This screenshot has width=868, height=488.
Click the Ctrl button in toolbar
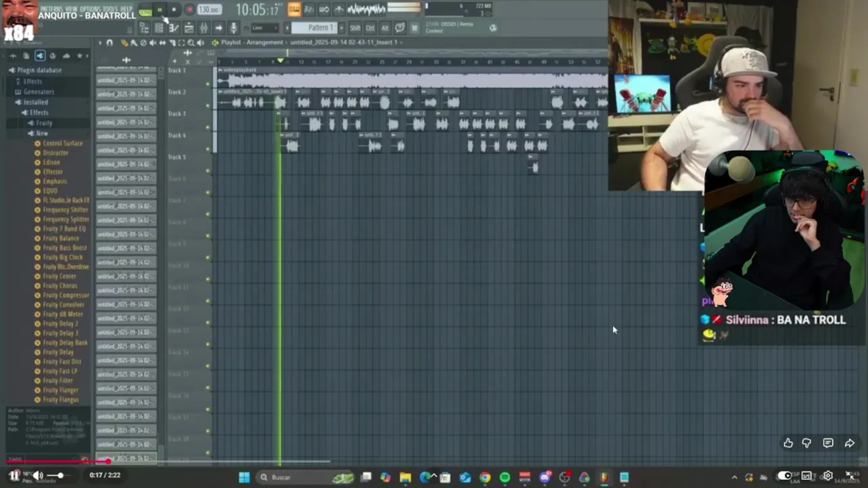[x=370, y=28]
